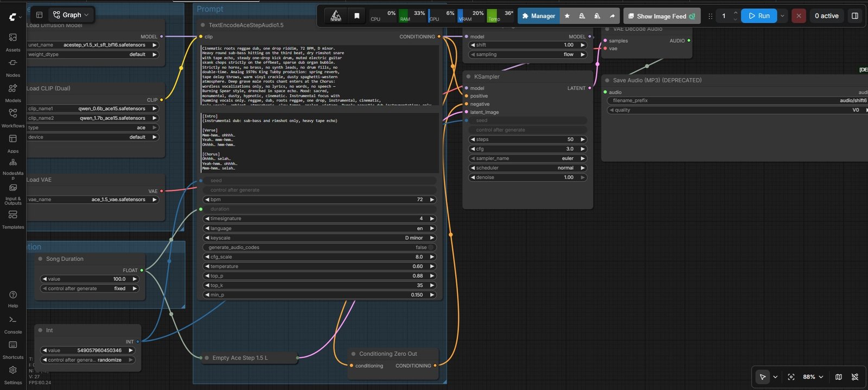Open the keyscale D minor combo
This screenshot has height=390, width=868.
(320, 238)
